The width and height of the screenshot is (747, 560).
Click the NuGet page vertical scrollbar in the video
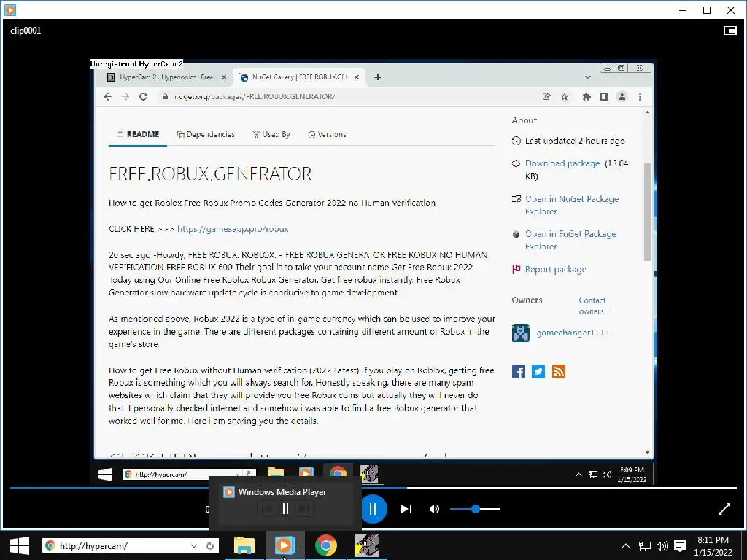click(647, 212)
